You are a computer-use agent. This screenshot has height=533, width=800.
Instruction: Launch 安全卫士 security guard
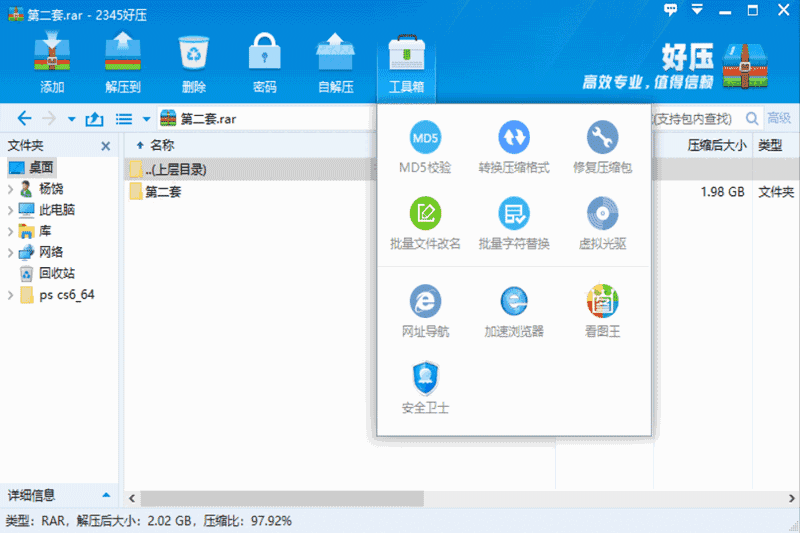[x=425, y=388]
